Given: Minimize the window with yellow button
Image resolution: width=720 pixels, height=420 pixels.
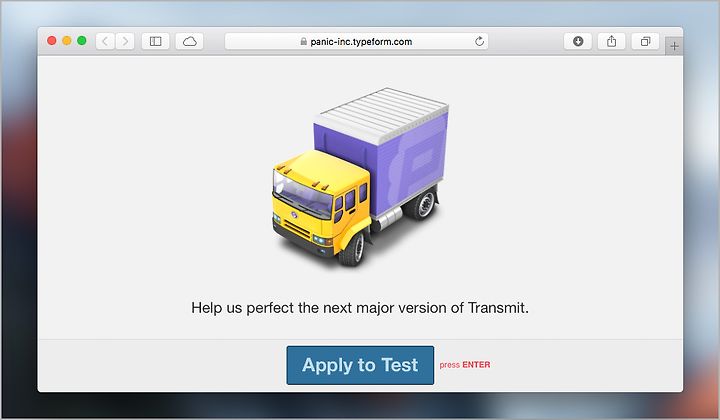Looking at the screenshot, I should tap(67, 41).
